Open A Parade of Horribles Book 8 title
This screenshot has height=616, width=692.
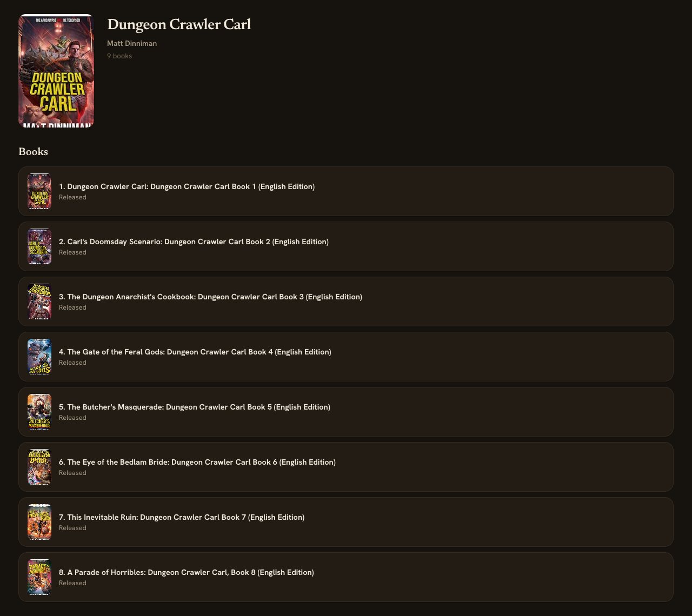pos(187,573)
